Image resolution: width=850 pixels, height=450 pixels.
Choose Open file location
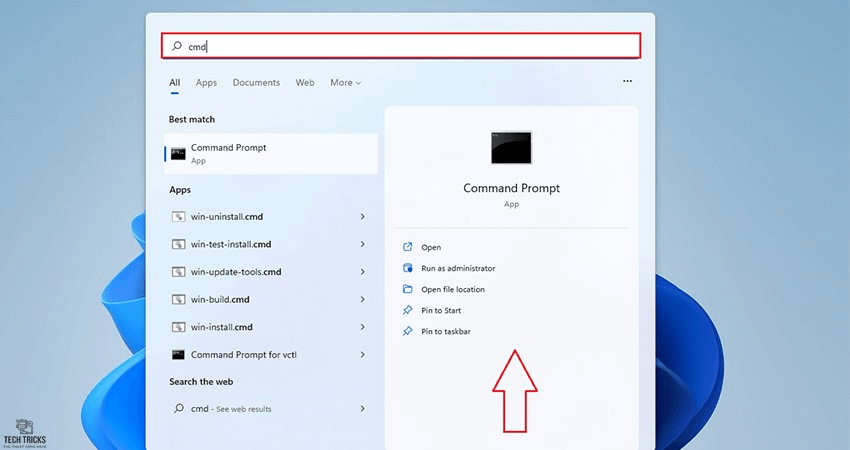(453, 290)
